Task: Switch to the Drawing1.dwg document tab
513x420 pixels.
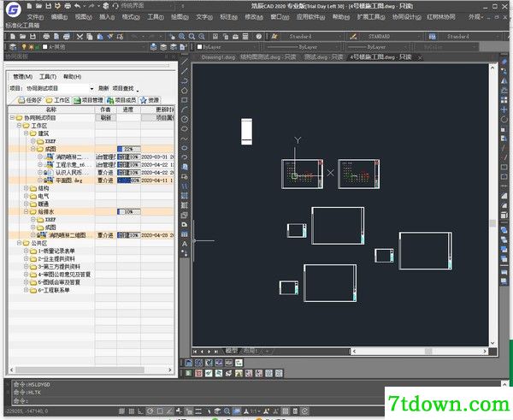Action: point(218,57)
